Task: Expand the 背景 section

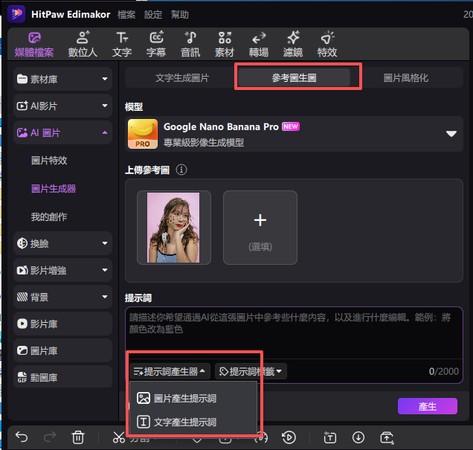Action: coord(63,297)
